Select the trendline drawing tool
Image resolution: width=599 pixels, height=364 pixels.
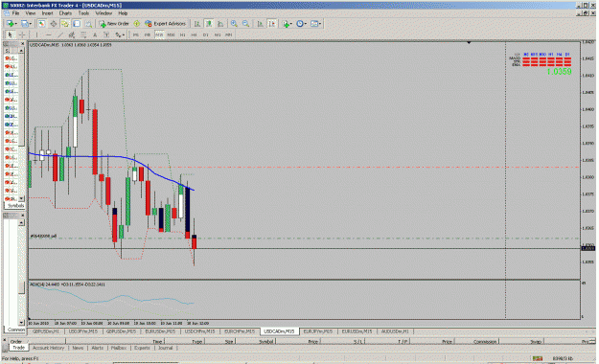(60, 34)
